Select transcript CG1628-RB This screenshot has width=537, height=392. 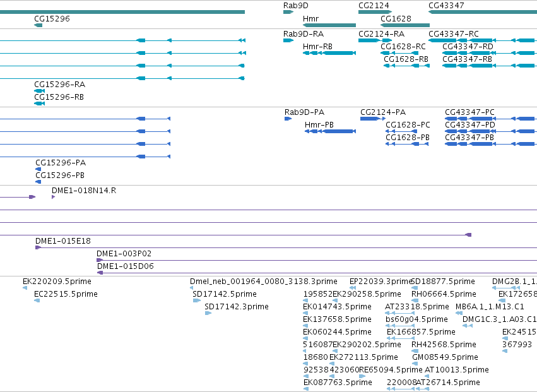point(406,66)
